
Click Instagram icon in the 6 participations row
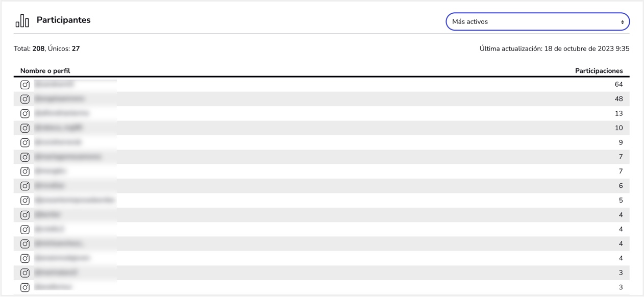coord(25,186)
